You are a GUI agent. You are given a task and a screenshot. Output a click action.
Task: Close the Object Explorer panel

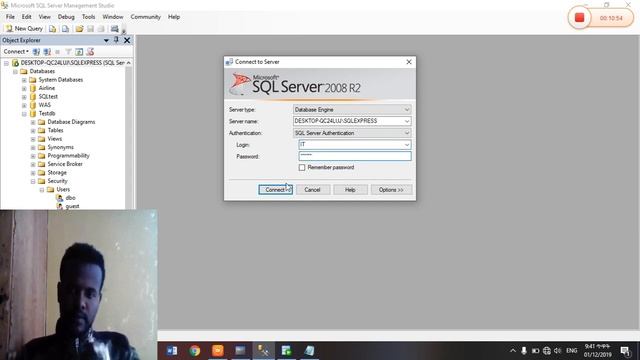[x=127, y=40]
